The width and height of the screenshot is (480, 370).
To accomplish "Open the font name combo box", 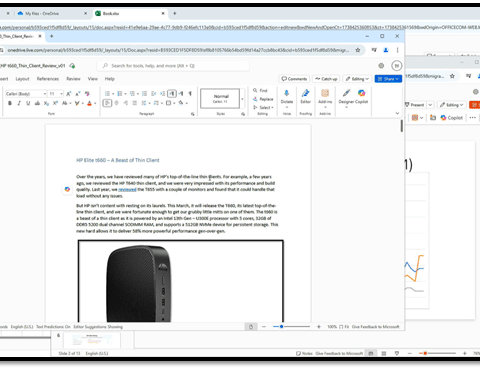I will click(x=25, y=94).
